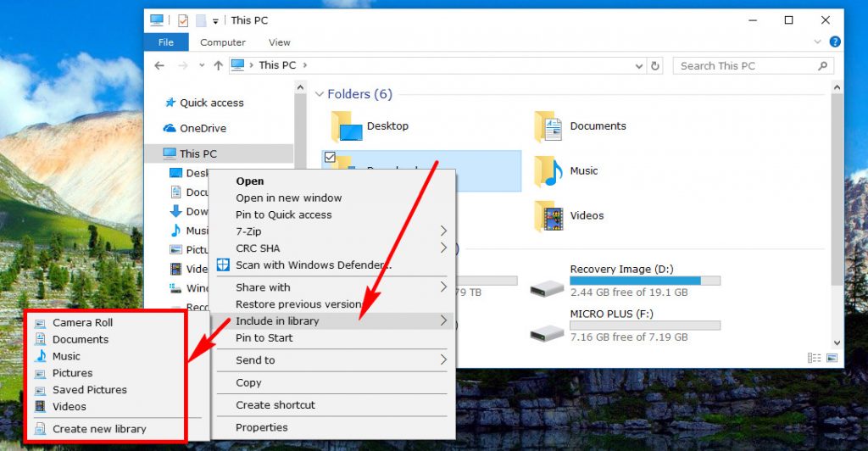
Task: Click scroll-down arrow of main file pane
Action: [837, 342]
